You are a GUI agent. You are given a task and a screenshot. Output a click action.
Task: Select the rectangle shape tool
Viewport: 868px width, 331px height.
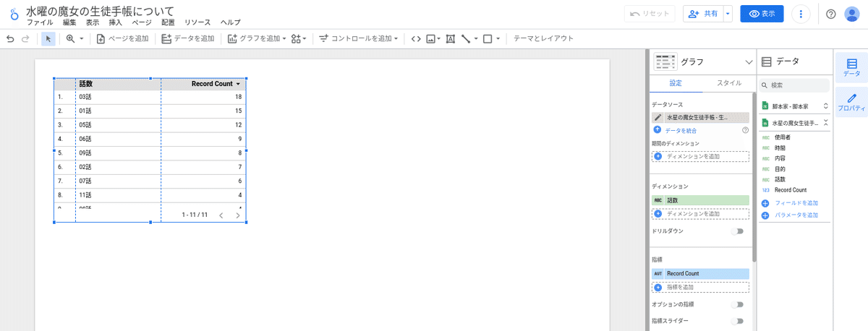[x=488, y=38]
